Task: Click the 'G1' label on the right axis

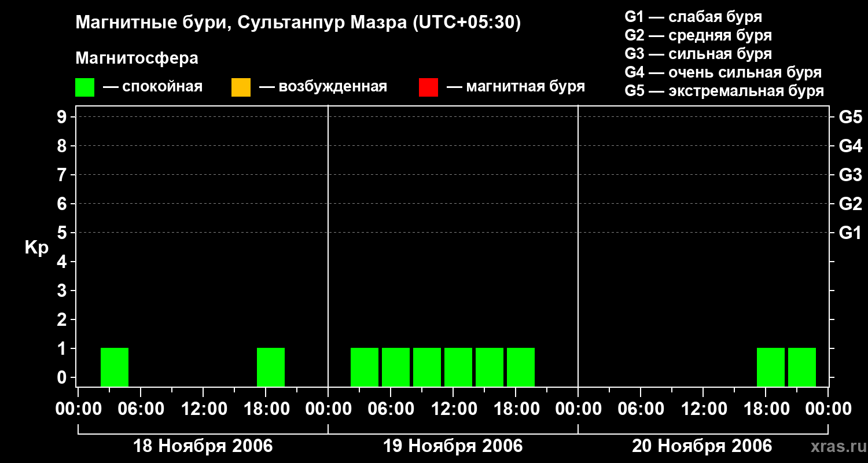Action: point(850,233)
